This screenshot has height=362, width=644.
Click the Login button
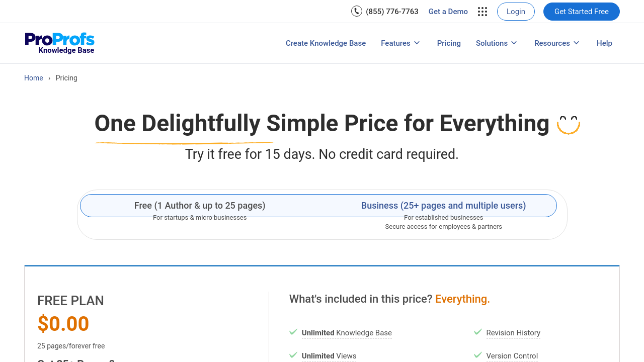[516, 12]
